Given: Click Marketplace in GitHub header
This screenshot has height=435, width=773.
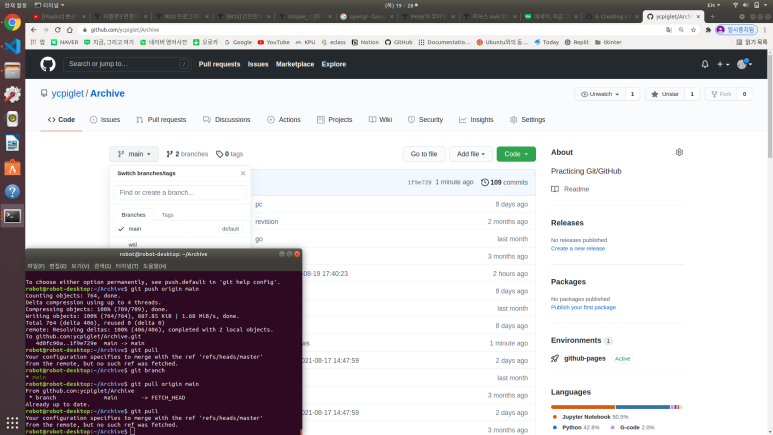Looking at the screenshot, I should [295, 64].
